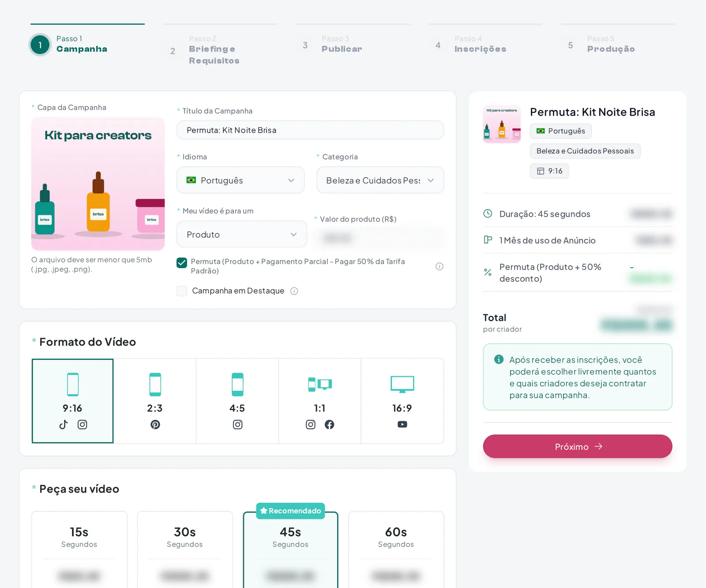Select the 2:3 video format card

tap(155, 401)
